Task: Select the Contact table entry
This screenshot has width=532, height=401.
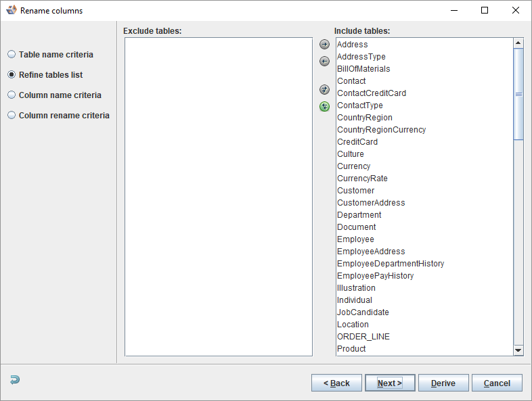Action: coord(424,81)
